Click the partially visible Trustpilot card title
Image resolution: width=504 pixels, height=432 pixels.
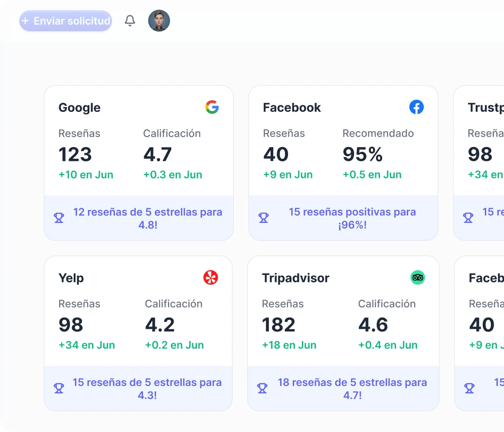(x=486, y=108)
